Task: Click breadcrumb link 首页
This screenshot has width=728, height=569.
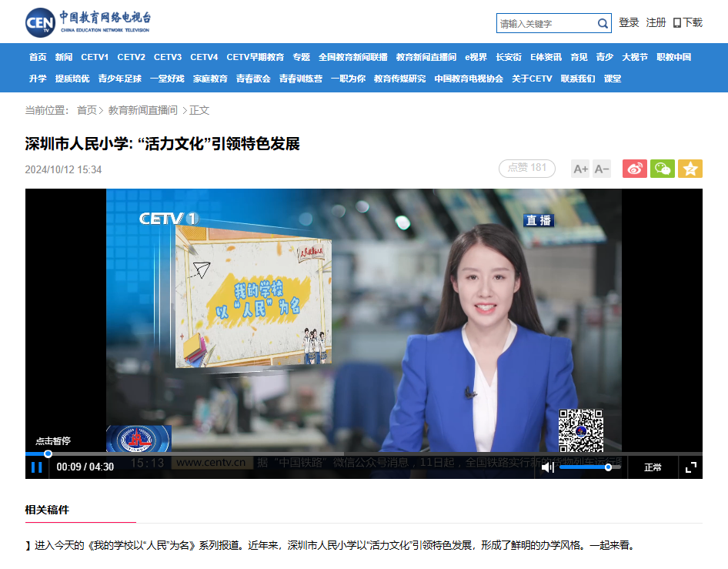Action: [87, 110]
